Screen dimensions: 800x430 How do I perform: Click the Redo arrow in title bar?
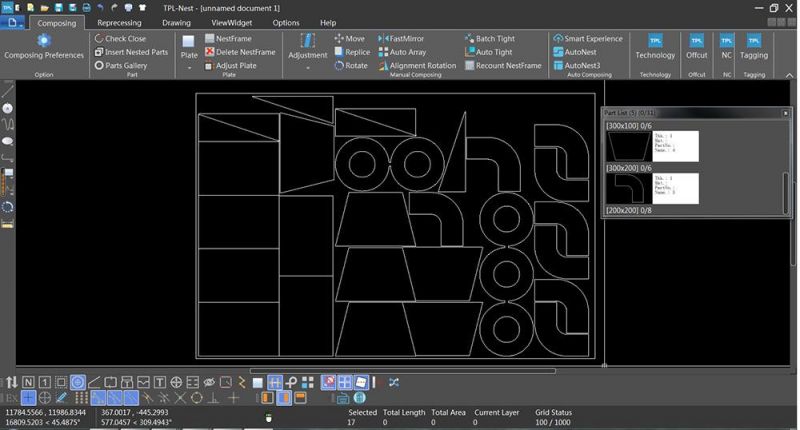(114, 8)
